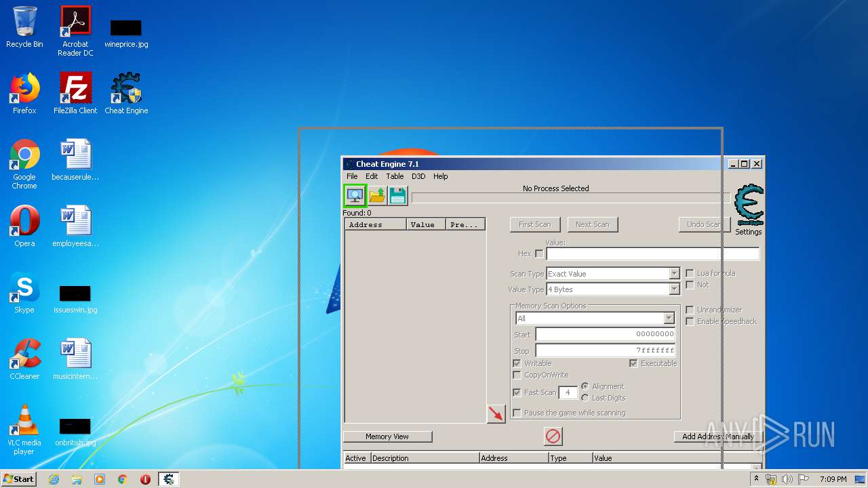The image size is (868, 488).
Task: Open the Windows Start menu
Action: click(18, 479)
